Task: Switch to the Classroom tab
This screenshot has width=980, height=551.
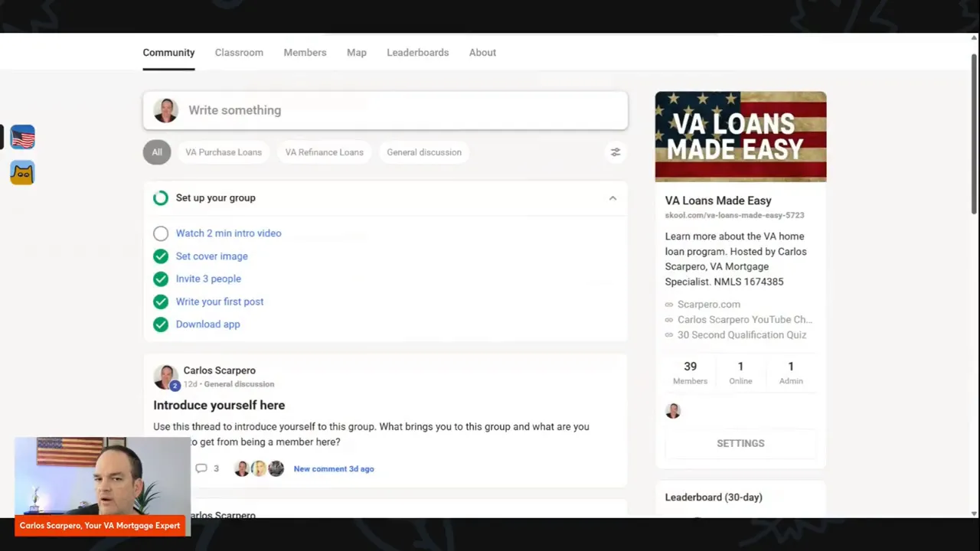Action: (x=239, y=52)
